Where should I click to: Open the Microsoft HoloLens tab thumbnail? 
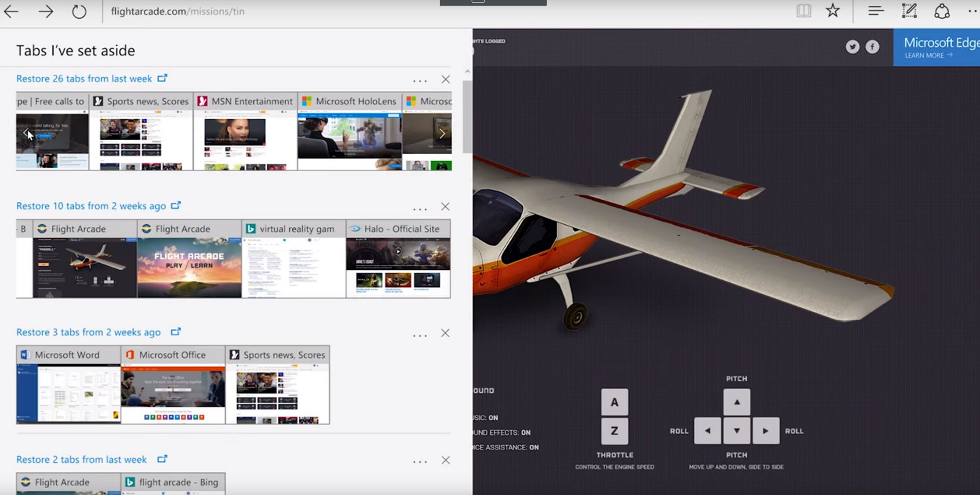350,131
